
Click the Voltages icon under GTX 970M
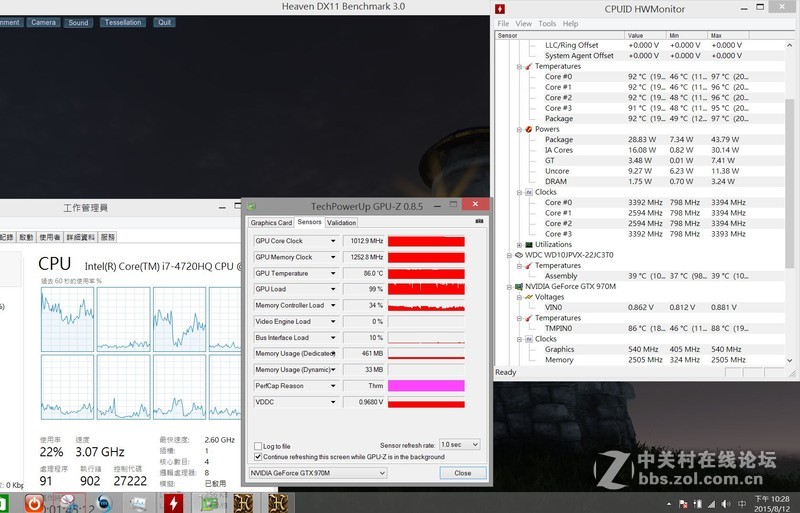click(529, 297)
